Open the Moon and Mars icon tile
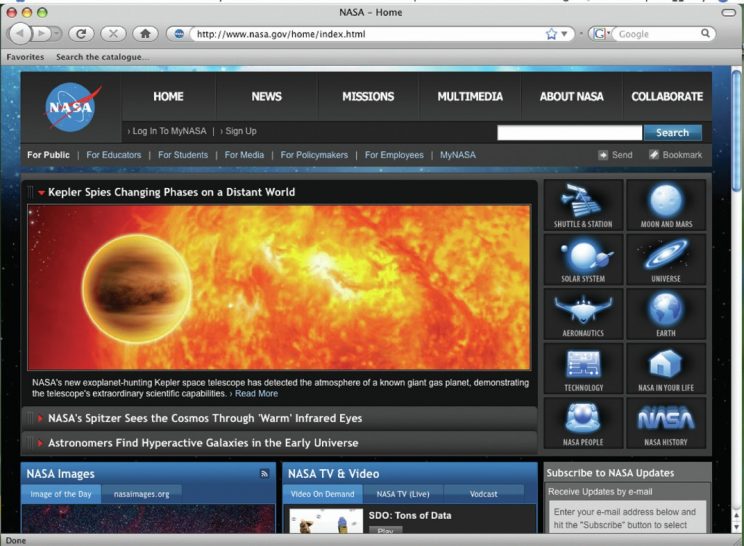The image size is (744, 546). pyautogui.click(x=666, y=204)
